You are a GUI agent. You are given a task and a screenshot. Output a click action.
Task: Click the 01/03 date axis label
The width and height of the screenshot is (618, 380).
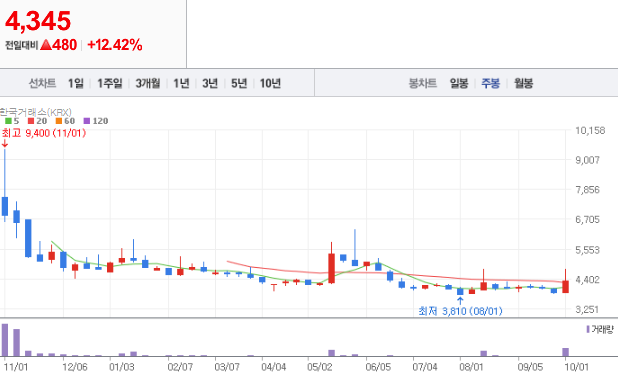(x=122, y=367)
